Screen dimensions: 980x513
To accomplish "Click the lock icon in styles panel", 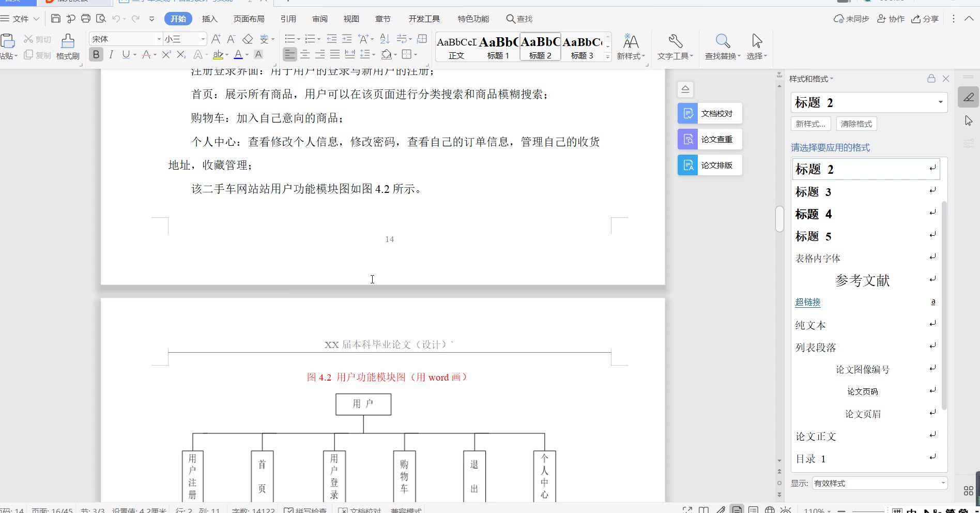I will coord(931,79).
